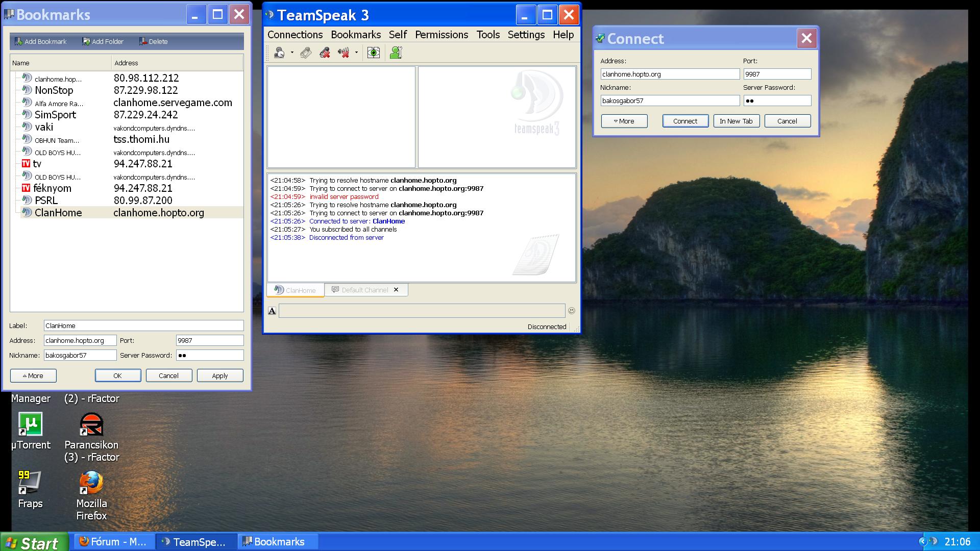
Task: Toggle Mute Speakers toolbar icon
Action: tap(344, 53)
